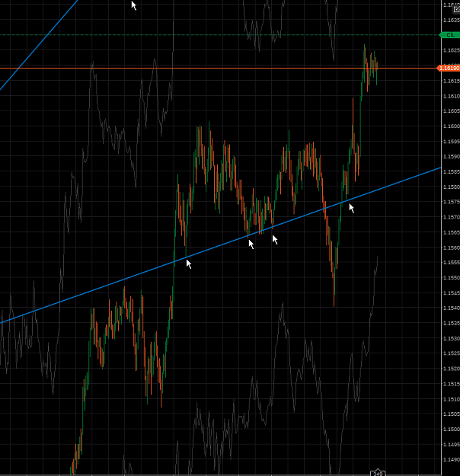The width and height of the screenshot is (460, 476).
Task: Select the steep blue trend line at upper left
Action: pyautogui.click(x=39, y=45)
